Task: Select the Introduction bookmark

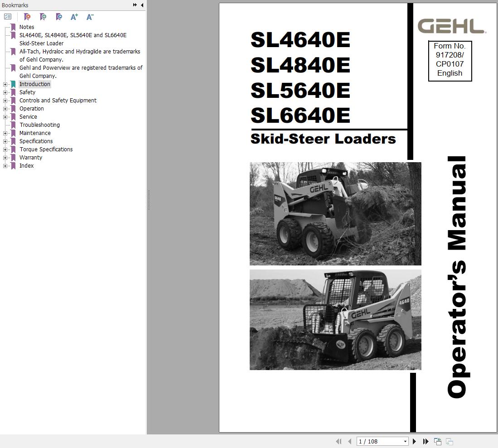Action: (34, 84)
